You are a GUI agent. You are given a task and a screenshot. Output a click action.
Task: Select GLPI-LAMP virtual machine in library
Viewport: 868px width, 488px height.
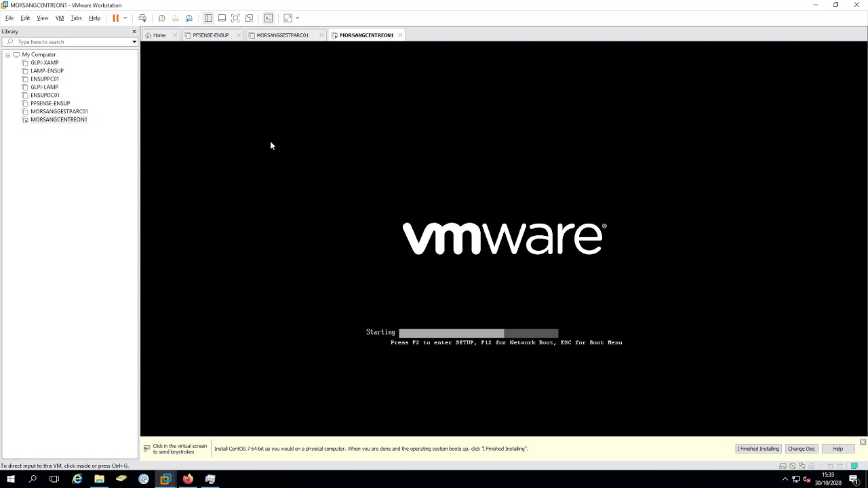(44, 87)
